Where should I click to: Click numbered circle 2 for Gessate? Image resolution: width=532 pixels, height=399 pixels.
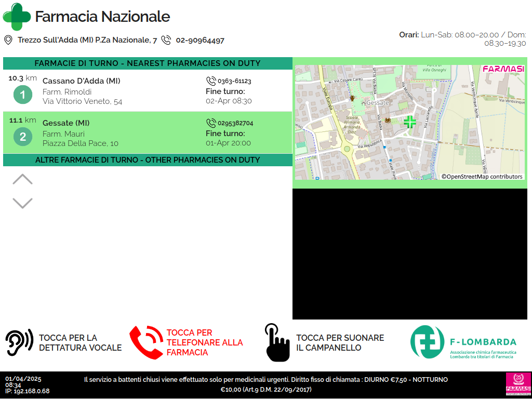coord(23,137)
